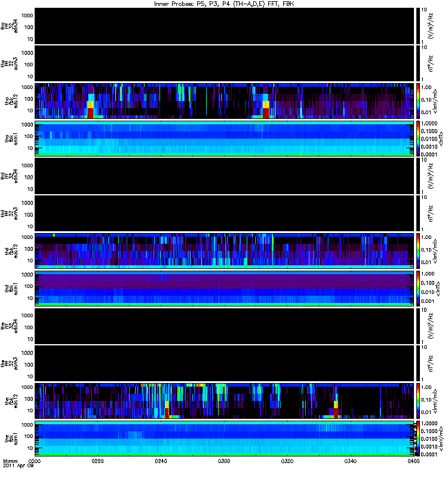Click the thd fff scm3 black color bar
The height and width of the screenshot is (478, 448).
pyautogui.click(x=418, y=214)
